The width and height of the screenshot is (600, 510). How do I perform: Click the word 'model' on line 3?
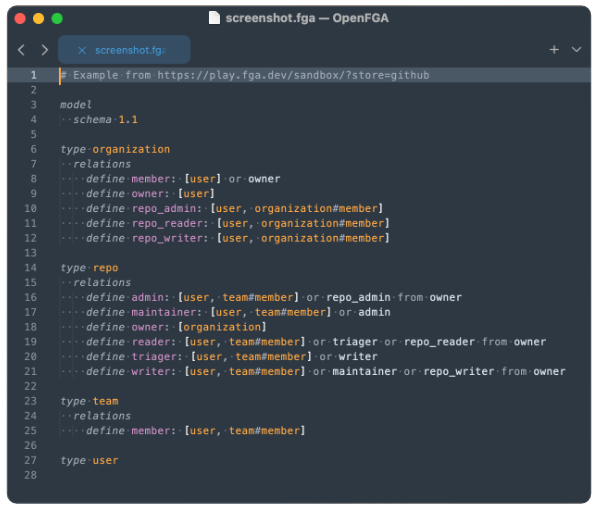click(76, 105)
